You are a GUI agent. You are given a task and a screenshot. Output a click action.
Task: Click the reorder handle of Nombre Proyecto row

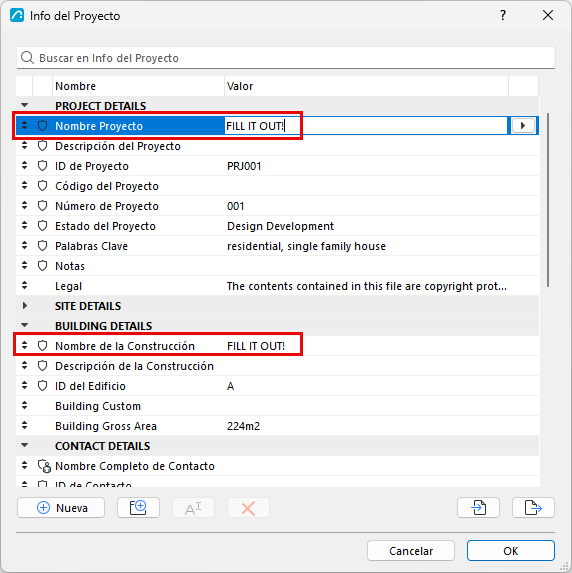pos(24,125)
